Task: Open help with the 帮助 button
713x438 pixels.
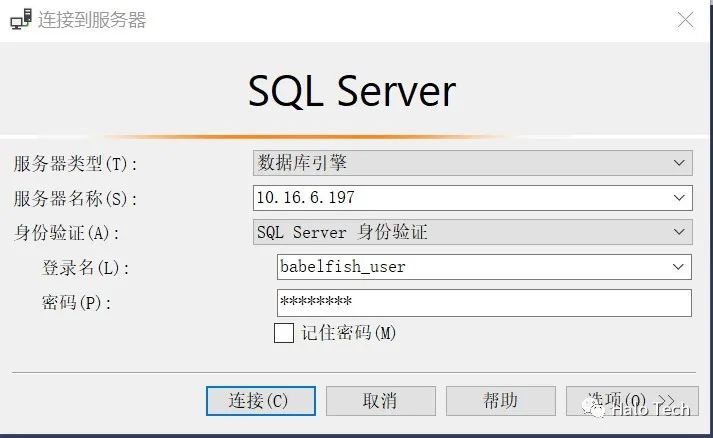Action: pyautogui.click(x=501, y=401)
